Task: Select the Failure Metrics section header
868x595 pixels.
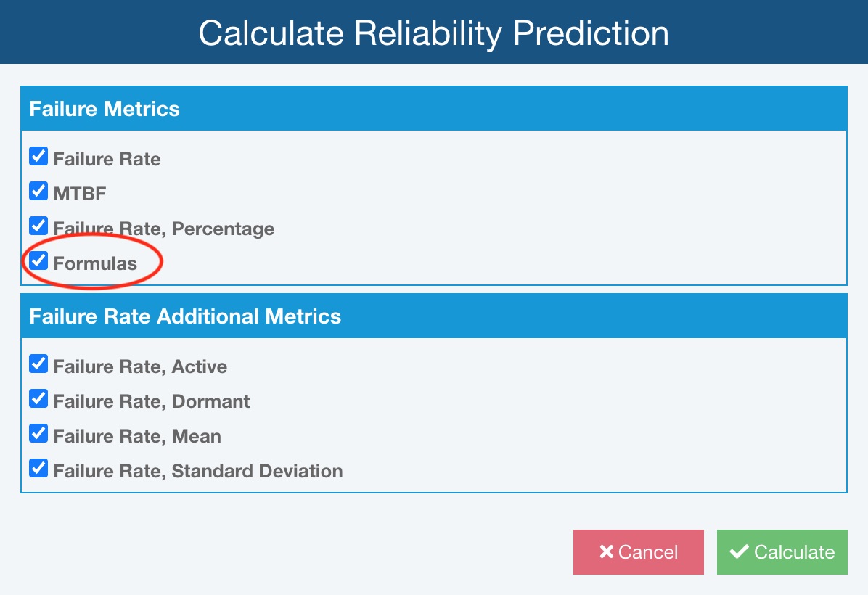Action: [105, 109]
